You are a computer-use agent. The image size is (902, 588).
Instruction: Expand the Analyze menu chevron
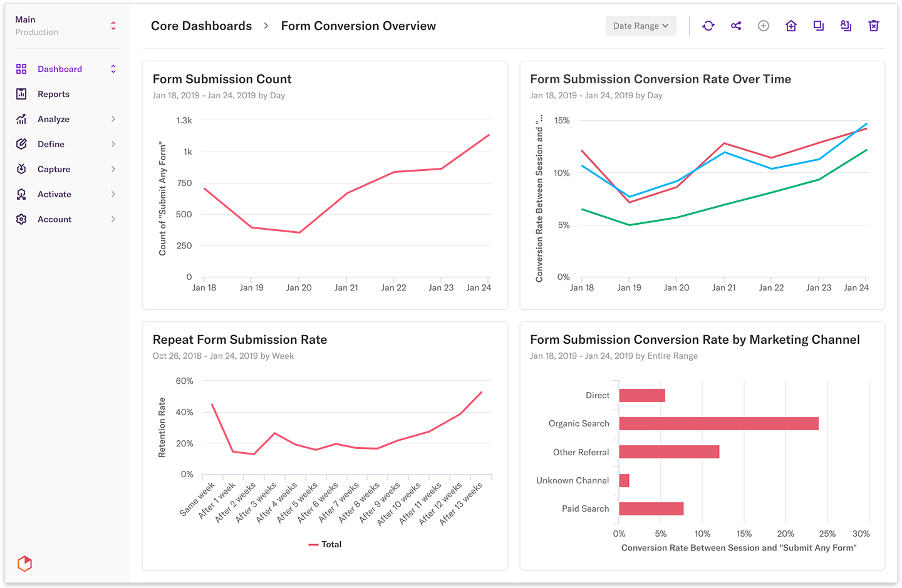[x=113, y=119]
